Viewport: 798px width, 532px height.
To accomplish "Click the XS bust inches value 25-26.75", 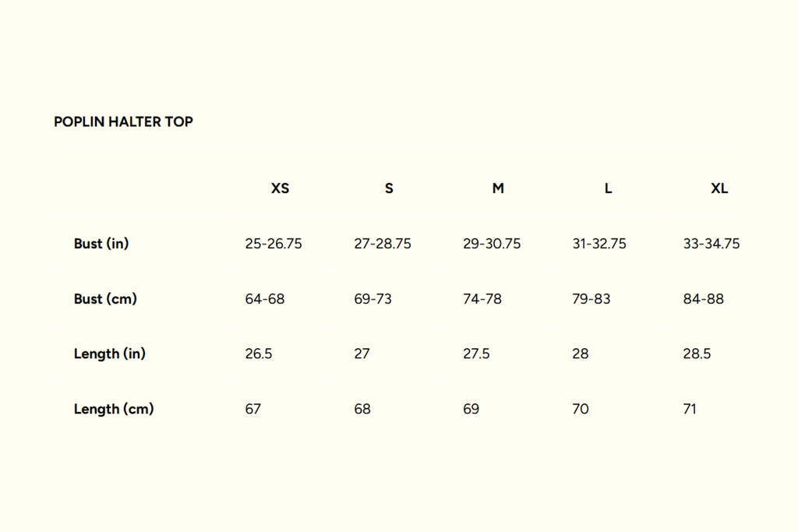I will point(274,244).
